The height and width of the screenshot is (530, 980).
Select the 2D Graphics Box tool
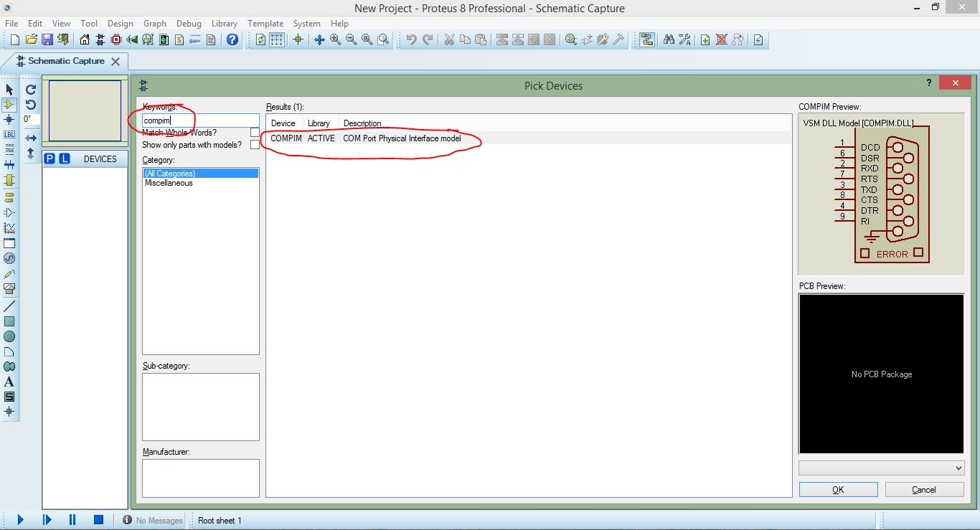tap(9, 321)
